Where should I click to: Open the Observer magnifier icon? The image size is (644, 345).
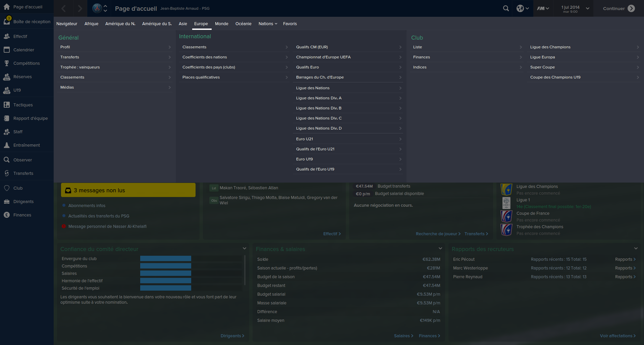[7, 160]
